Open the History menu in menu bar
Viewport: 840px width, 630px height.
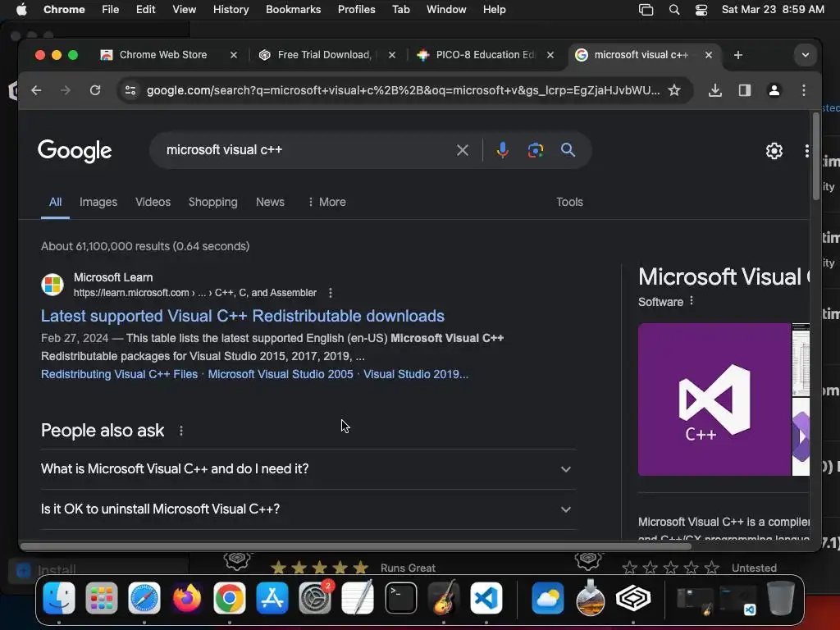(x=231, y=10)
